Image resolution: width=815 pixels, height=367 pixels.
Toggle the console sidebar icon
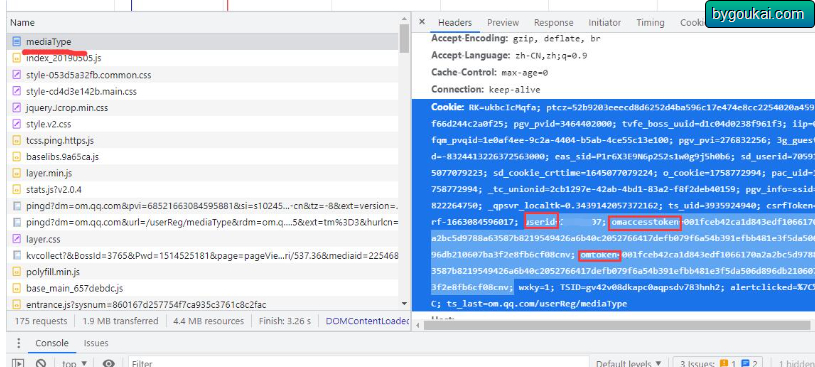coord(18,363)
